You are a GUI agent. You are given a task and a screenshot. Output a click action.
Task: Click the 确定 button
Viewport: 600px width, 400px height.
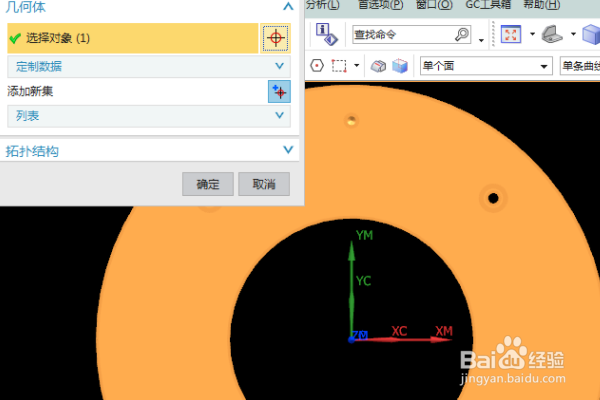208,184
